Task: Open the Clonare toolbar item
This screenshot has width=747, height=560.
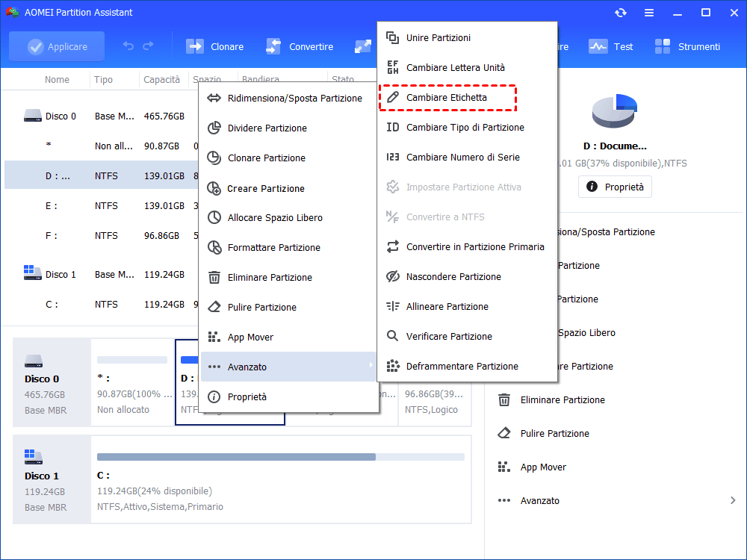Action: (x=214, y=46)
